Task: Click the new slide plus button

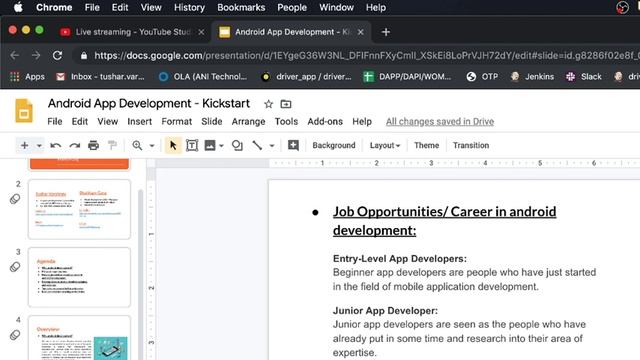Action: click(24, 145)
